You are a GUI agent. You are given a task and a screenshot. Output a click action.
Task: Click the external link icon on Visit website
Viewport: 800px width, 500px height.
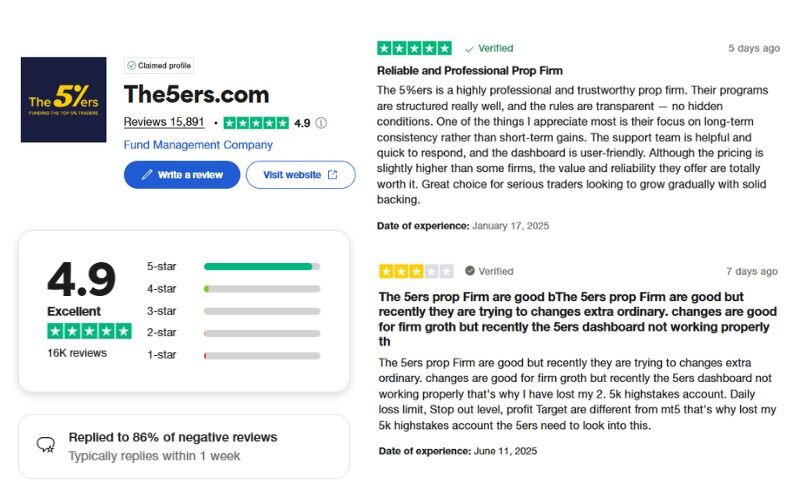pyautogui.click(x=333, y=175)
